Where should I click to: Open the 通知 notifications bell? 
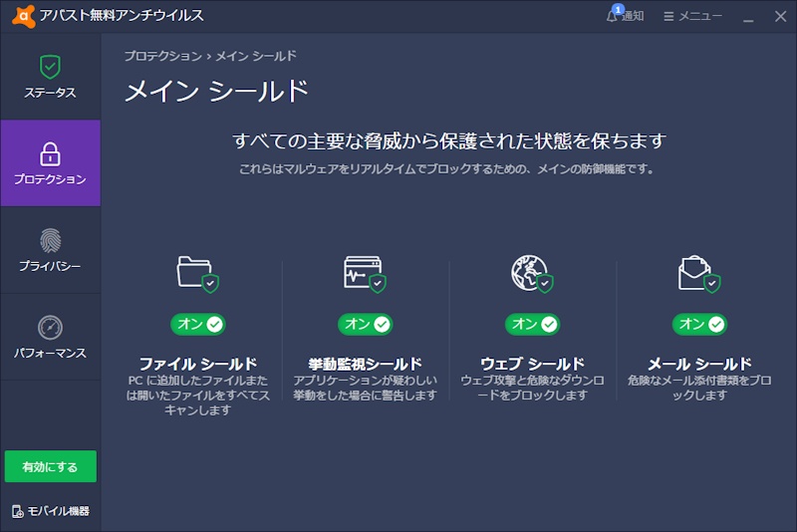[x=625, y=16]
